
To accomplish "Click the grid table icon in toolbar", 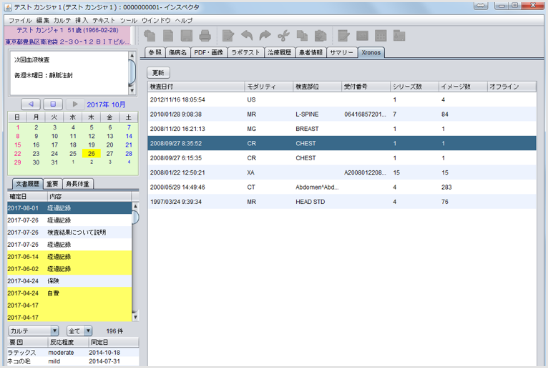I will pyautogui.click(x=381, y=36).
